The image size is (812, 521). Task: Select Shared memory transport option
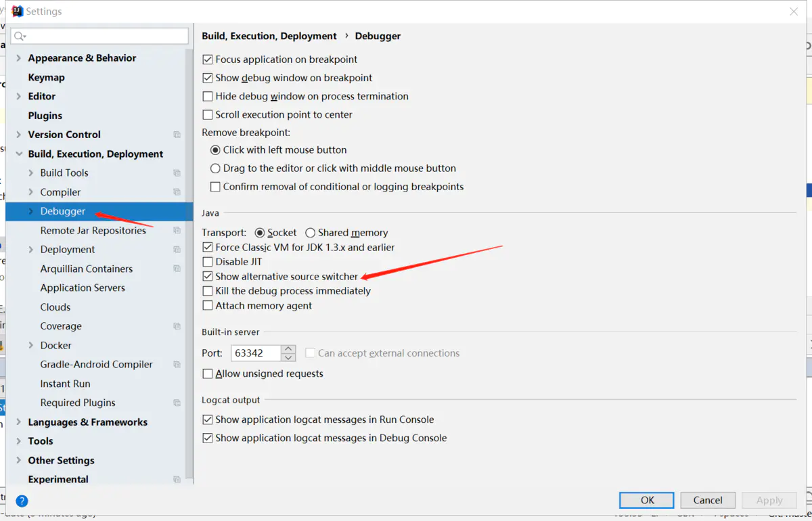tap(310, 233)
